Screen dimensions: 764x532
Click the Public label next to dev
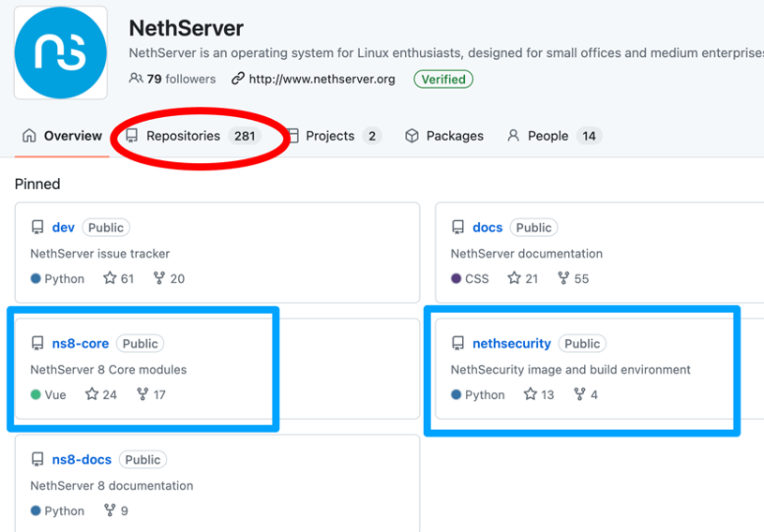pos(106,228)
